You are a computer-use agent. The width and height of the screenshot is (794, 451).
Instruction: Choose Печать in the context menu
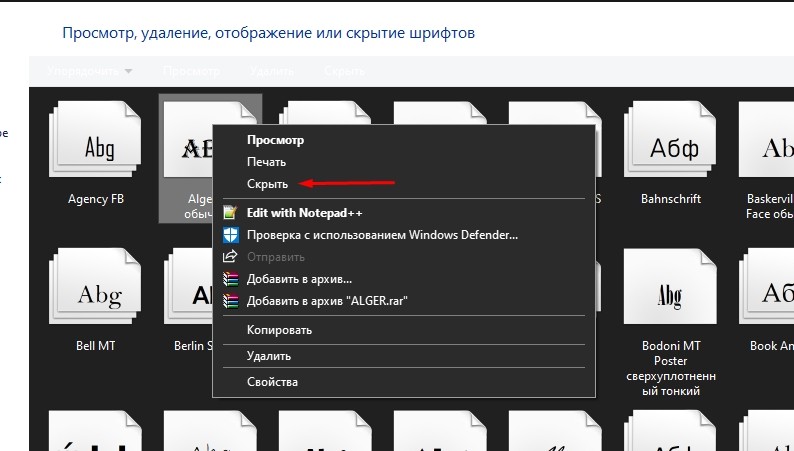point(266,162)
